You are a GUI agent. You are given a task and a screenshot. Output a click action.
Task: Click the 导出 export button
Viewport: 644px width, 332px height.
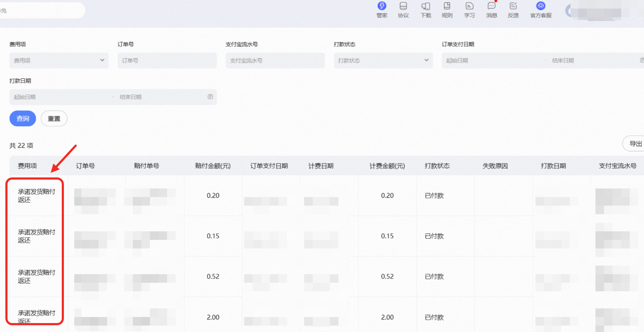634,144
